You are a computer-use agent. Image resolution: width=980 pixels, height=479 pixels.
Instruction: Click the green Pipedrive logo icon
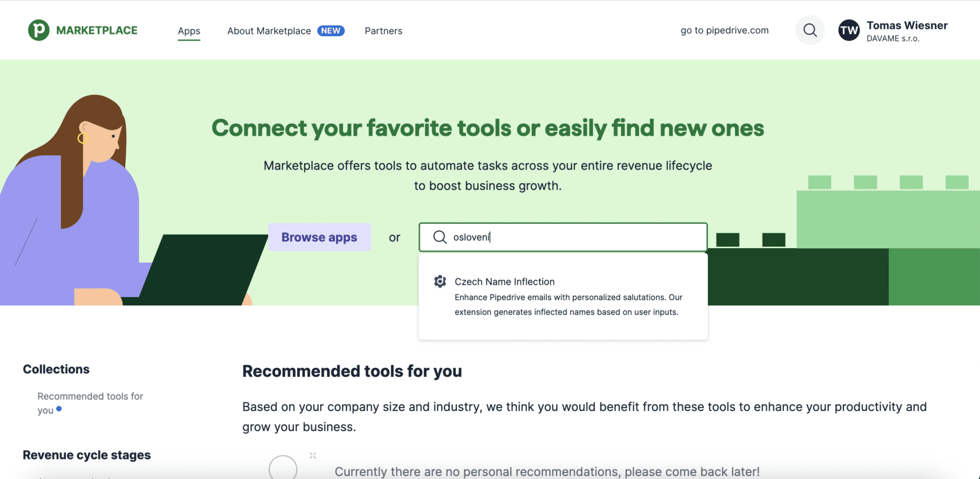(x=38, y=30)
